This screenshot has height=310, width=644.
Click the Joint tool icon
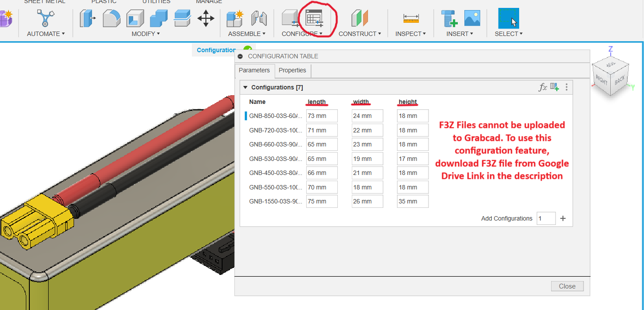click(258, 18)
